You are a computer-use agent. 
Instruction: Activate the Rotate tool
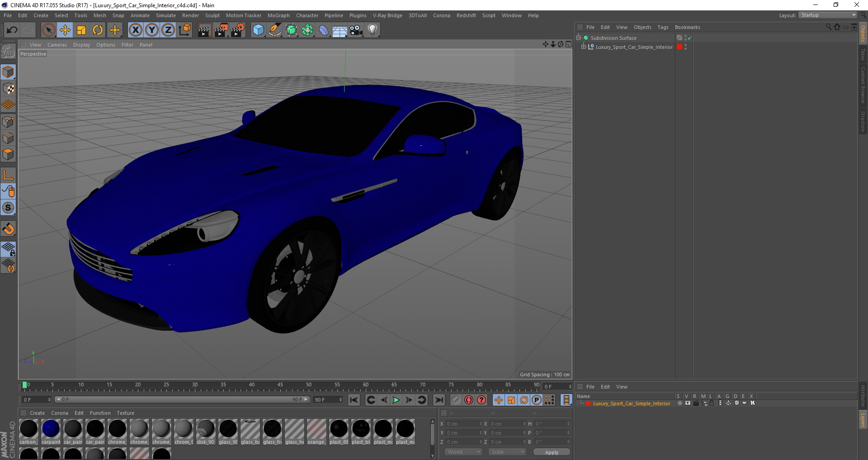click(x=98, y=30)
